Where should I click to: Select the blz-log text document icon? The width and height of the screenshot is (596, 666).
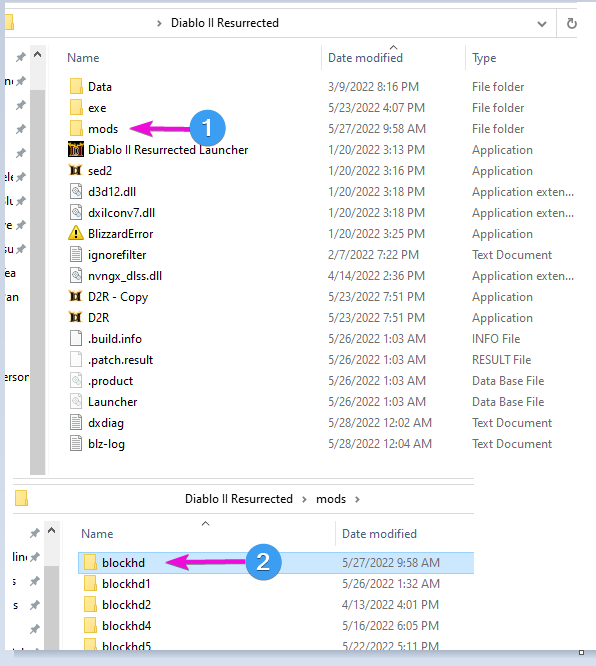coord(76,443)
